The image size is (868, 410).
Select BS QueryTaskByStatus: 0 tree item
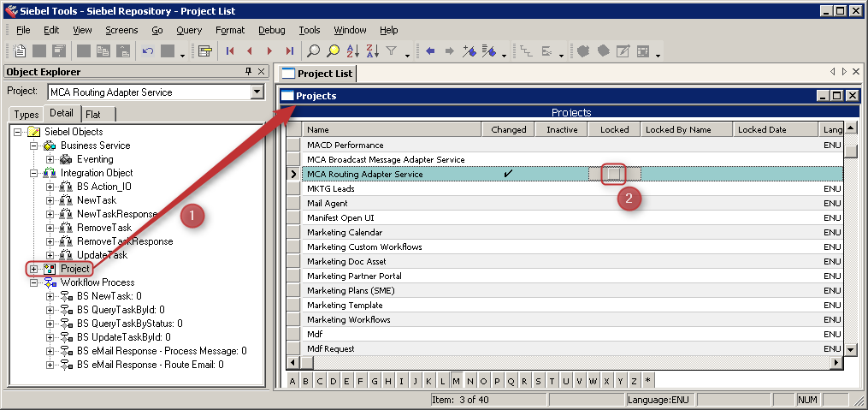click(x=129, y=324)
